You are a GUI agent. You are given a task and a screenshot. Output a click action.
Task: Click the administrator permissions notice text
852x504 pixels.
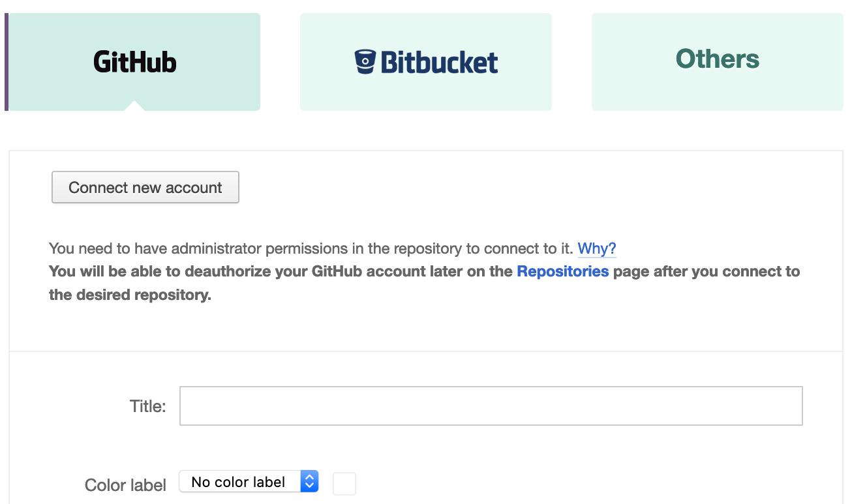(x=311, y=248)
